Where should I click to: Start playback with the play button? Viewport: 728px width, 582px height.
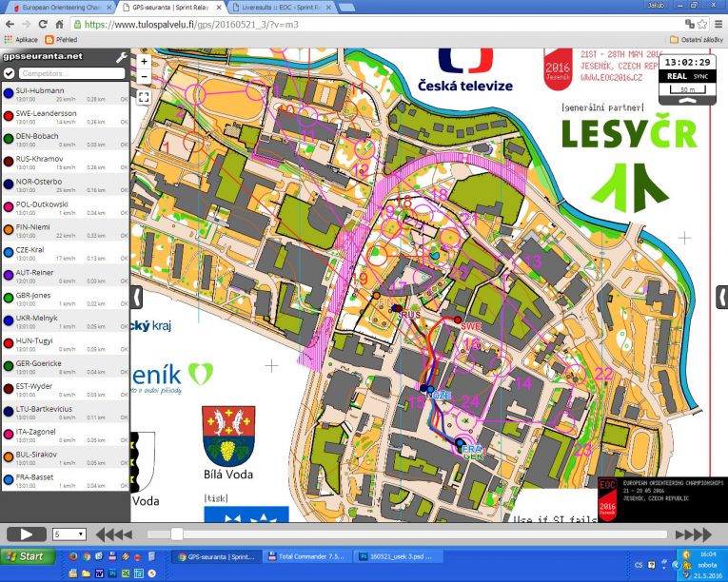pyautogui.click(x=27, y=534)
